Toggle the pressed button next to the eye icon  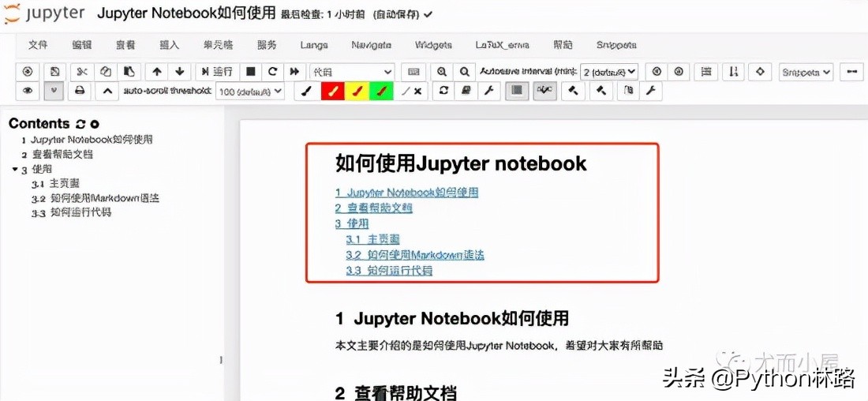point(54,91)
